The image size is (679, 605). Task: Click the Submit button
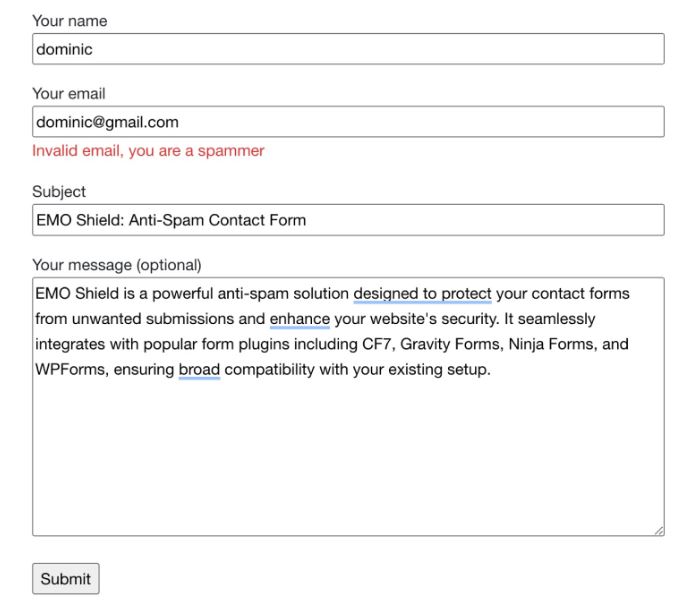(x=66, y=579)
